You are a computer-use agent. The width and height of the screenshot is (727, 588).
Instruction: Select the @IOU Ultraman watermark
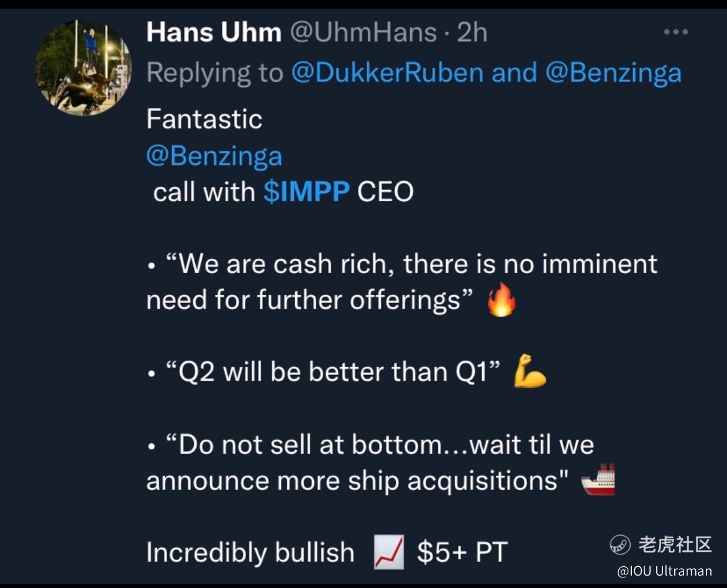tap(664, 571)
